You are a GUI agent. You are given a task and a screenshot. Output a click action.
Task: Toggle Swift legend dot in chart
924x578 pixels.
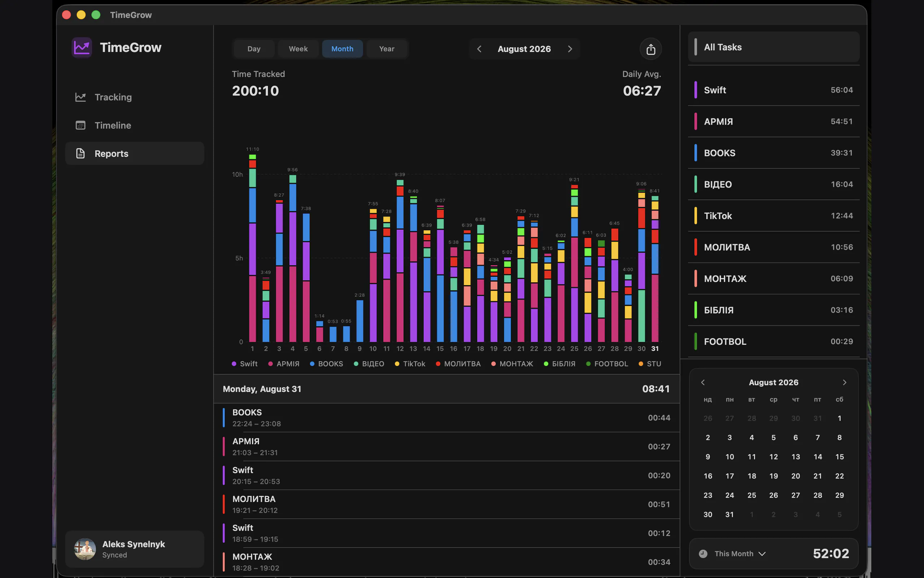coord(234,364)
